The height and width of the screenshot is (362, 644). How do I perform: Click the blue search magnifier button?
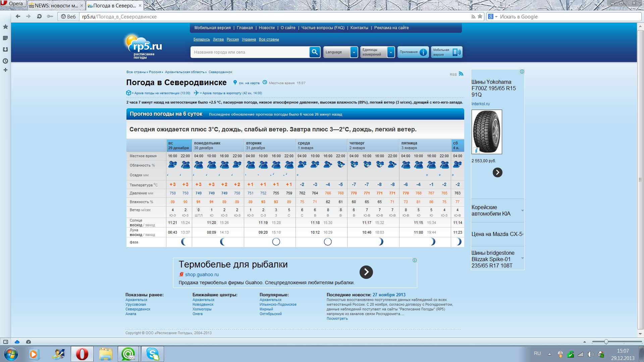tap(315, 52)
